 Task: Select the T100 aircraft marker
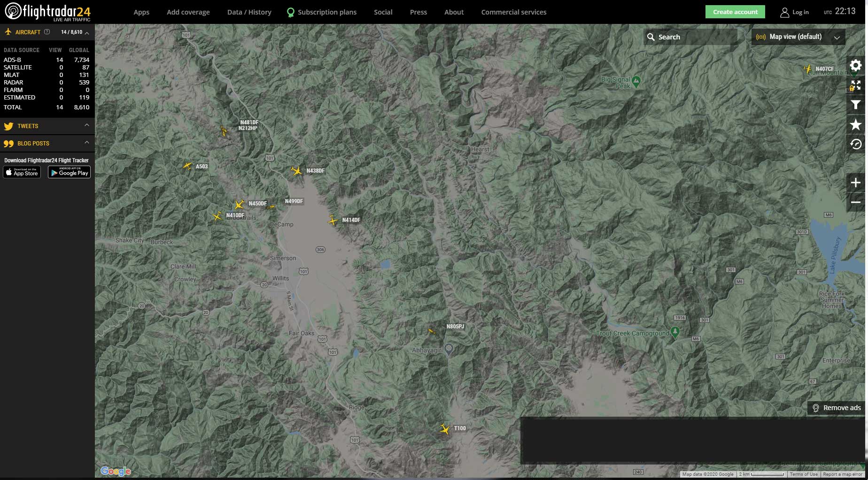pyautogui.click(x=444, y=429)
